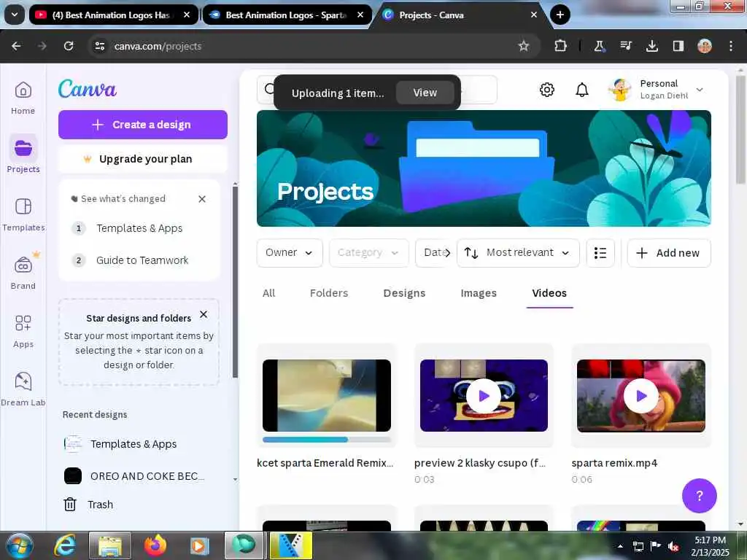Switch to the All tab
The image size is (747, 560).
(268, 293)
